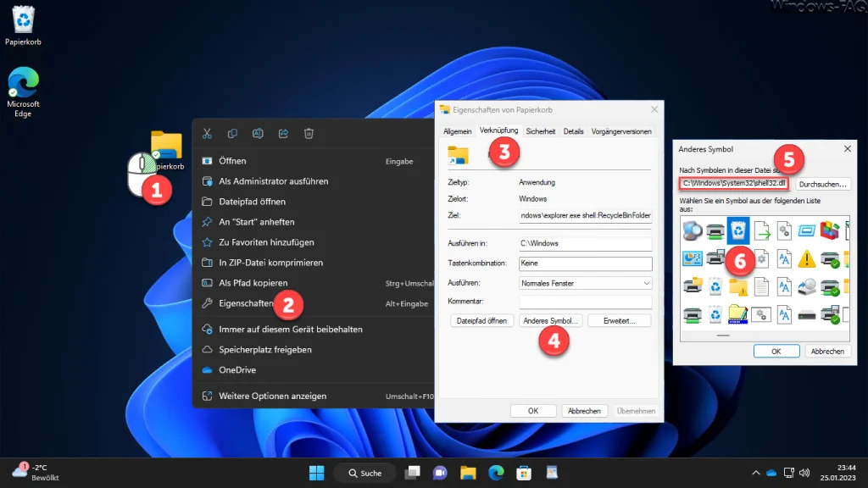Click Dateipfad öffnen button in properties dialog

(481, 321)
